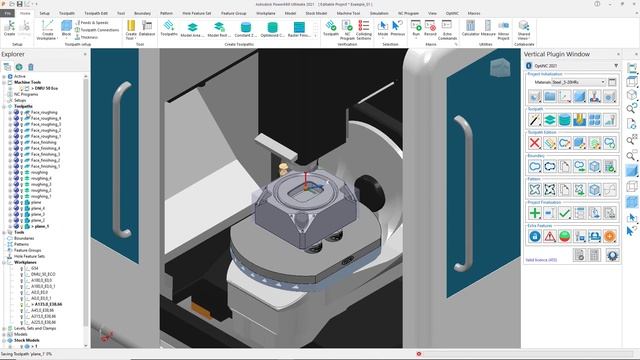Toggle lightbulb visibility of Face_roughing toolpath
Viewport: 640px width, 360px height.
click(22, 112)
